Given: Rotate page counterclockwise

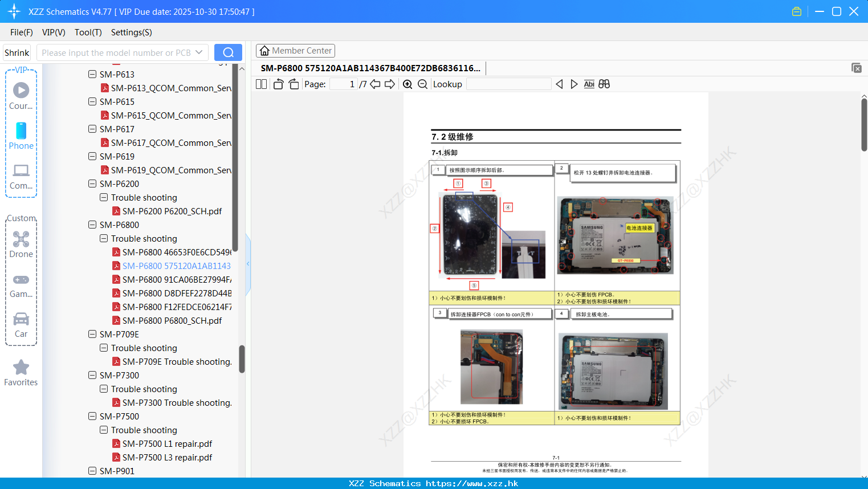Looking at the screenshot, I should [x=278, y=84].
